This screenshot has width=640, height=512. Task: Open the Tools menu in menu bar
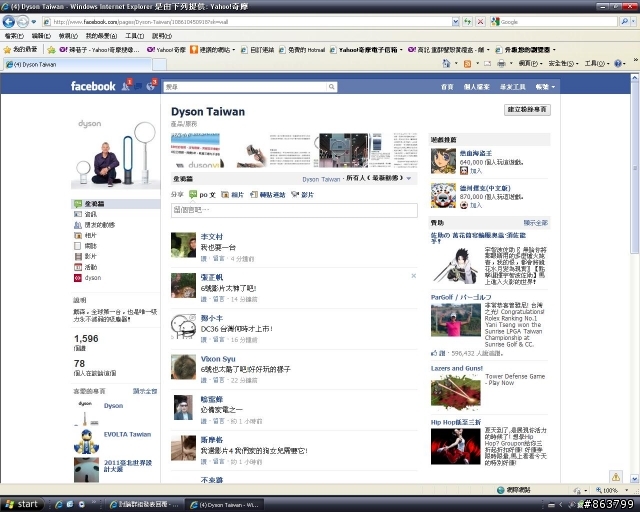click(134, 36)
